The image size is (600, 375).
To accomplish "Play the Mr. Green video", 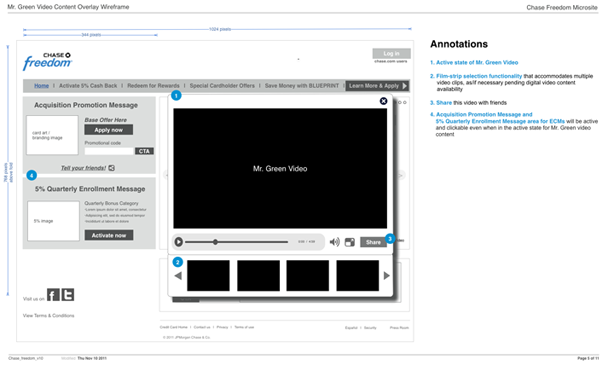I will 178,242.
